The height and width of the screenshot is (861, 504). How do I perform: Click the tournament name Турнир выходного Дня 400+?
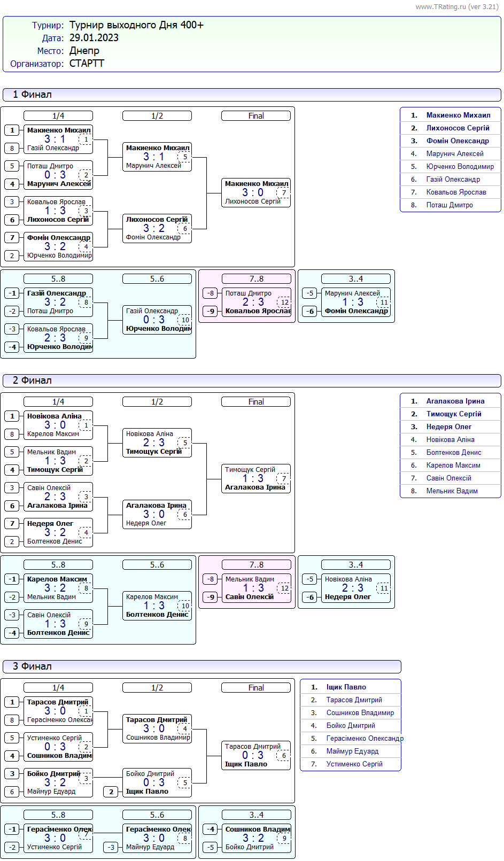click(136, 25)
